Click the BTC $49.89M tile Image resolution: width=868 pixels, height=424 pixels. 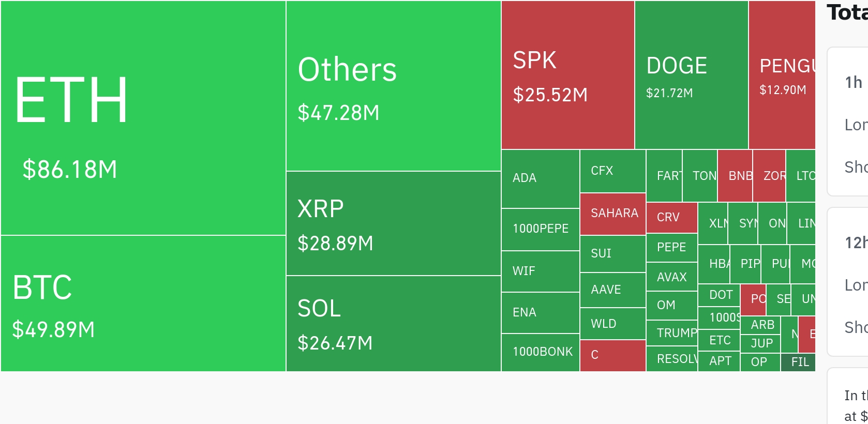[x=143, y=304]
